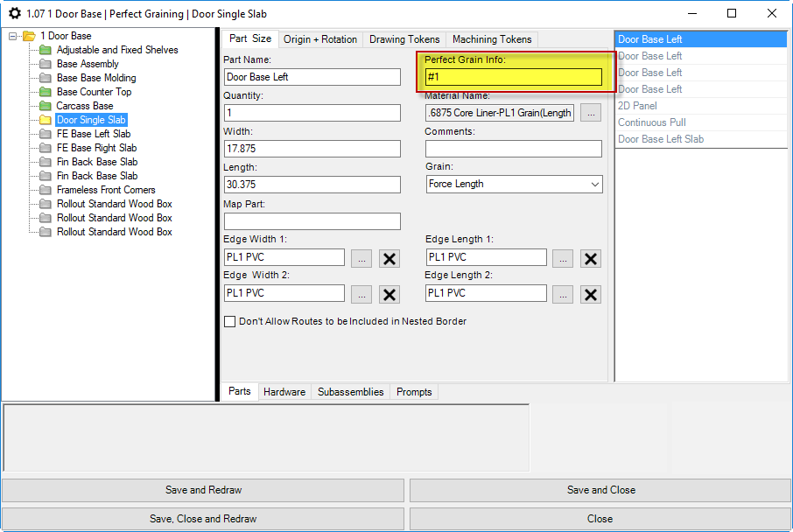Open the Drawing Tokens tab
The image size is (793, 532).
tap(404, 39)
